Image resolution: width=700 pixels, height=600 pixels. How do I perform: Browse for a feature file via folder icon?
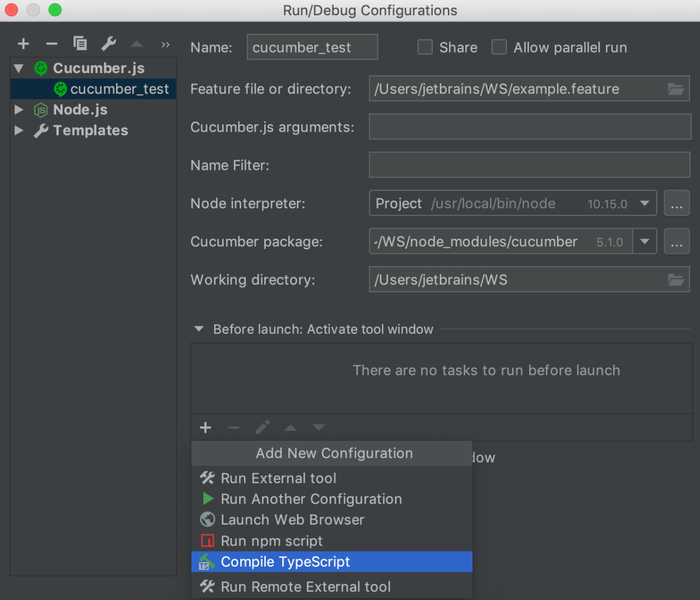pyautogui.click(x=675, y=89)
